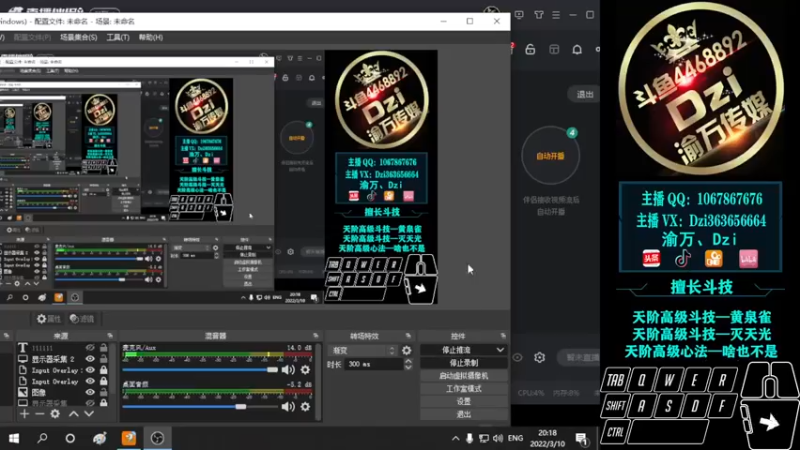Click the 停止录制 stop recording button
The image size is (800, 450).
click(463, 363)
